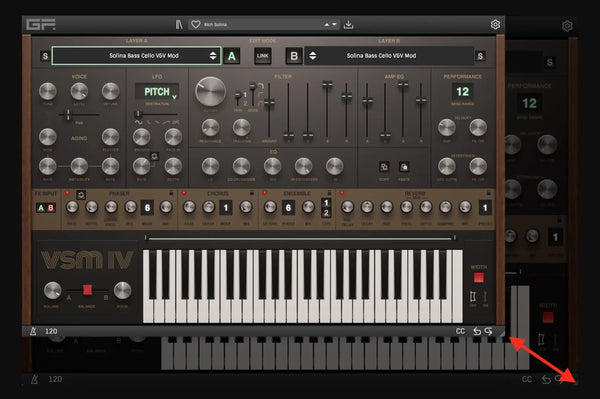This screenshot has height=399, width=600.
Task: Click the filter Mode switch handle
Action: (253, 86)
